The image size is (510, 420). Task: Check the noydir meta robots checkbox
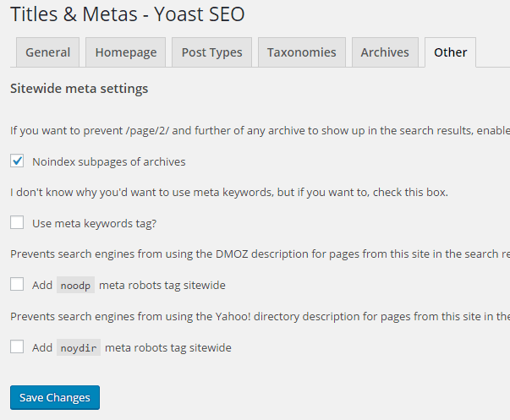tap(17, 346)
